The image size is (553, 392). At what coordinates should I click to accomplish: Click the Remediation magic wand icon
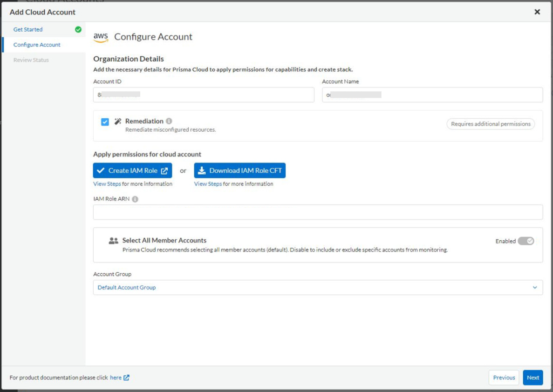tap(118, 121)
